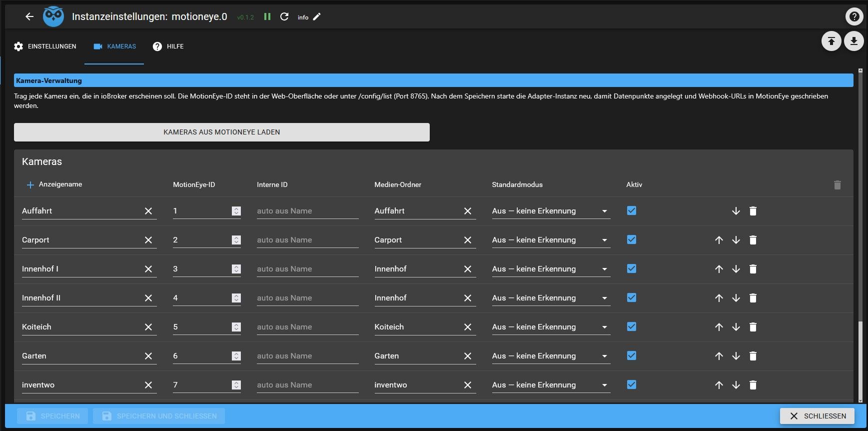
Task: Delete the Koiteich camera row
Action: point(753,327)
